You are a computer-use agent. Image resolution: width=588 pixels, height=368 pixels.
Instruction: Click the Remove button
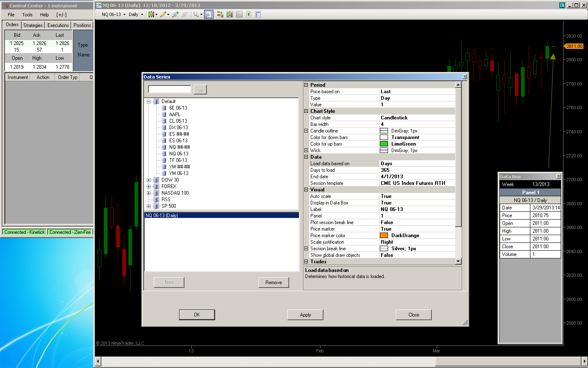tap(274, 283)
